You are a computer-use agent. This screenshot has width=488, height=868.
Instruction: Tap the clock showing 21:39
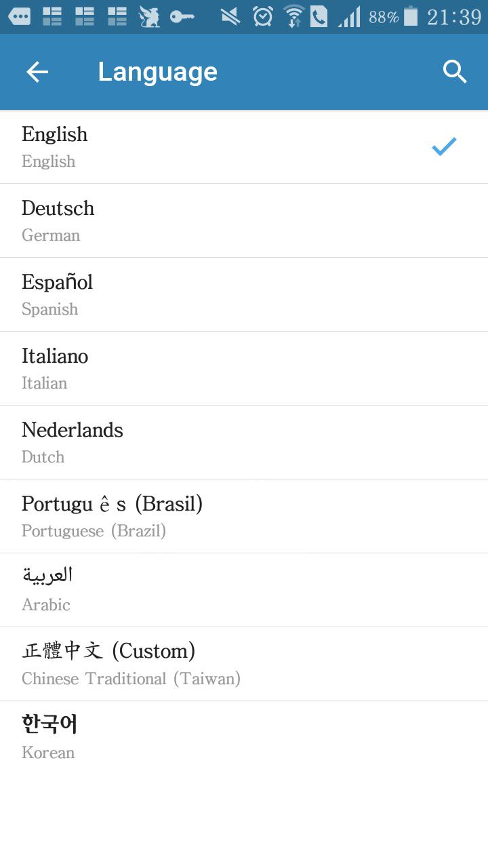point(453,16)
